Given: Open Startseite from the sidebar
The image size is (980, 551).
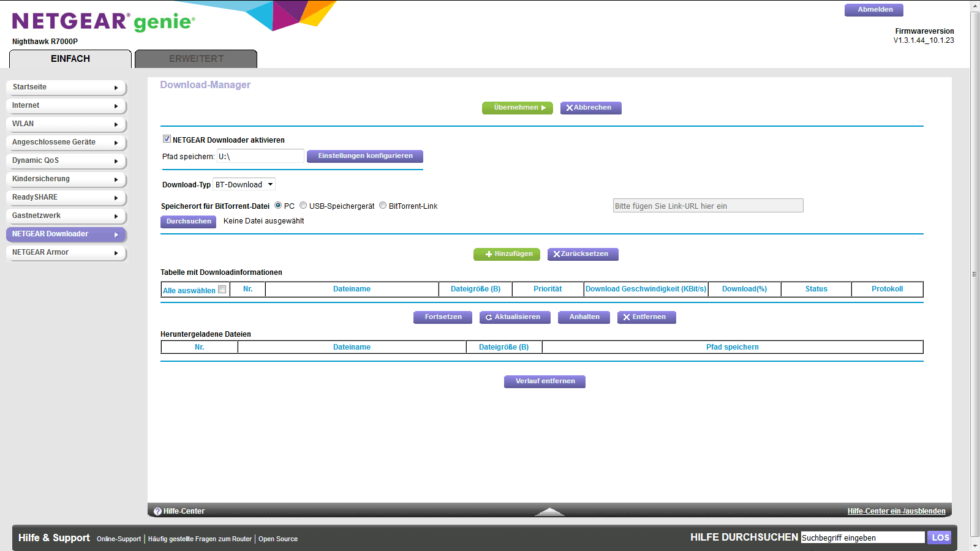Looking at the screenshot, I should click(66, 88).
